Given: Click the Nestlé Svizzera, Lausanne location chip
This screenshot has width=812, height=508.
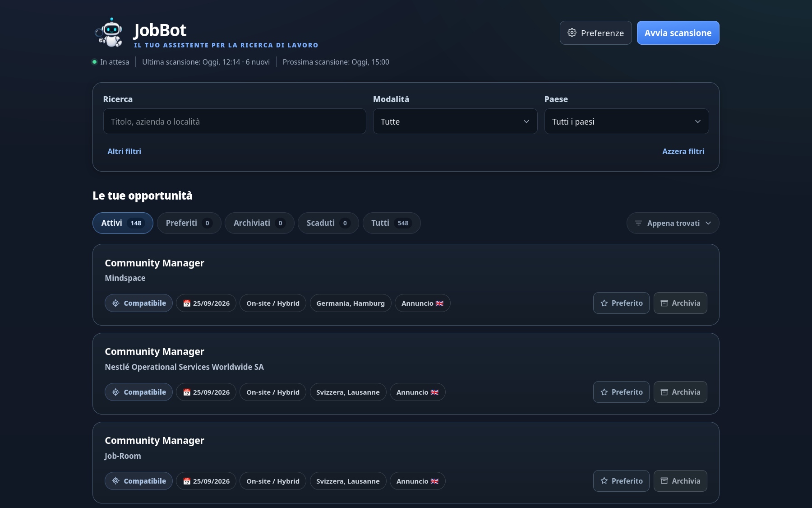Looking at the screenshot, I should coord(348,392).
